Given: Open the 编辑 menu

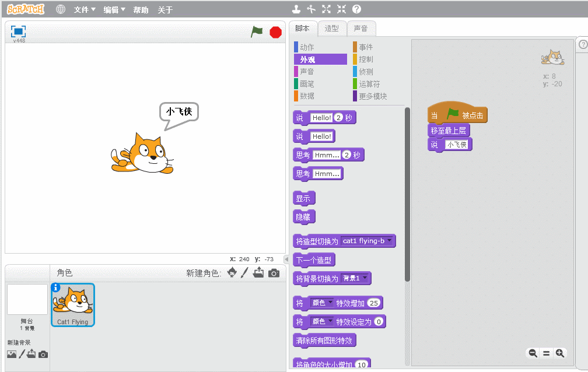Looking at the screenshot, I should (x=114, y=10).
